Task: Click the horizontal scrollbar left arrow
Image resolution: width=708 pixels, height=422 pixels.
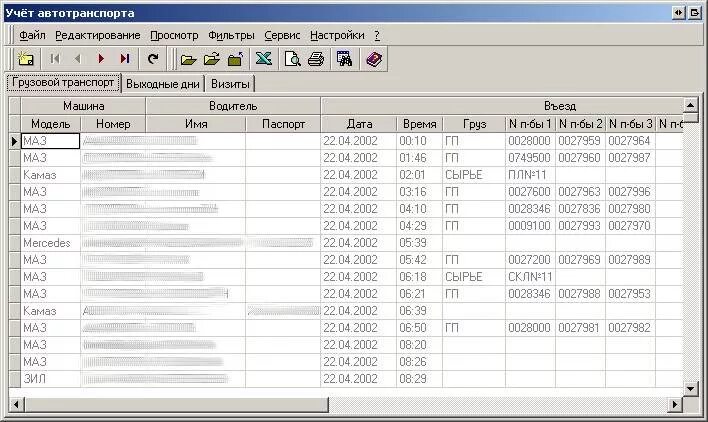Action: [16, 404]
